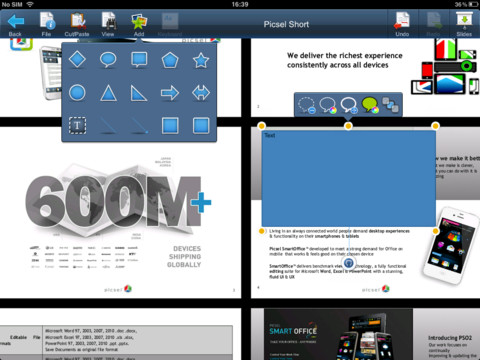The width and height of the screenshot is (480, 360).
Task: Choose the green fill color bubble
Action: (x=370, y=105)
